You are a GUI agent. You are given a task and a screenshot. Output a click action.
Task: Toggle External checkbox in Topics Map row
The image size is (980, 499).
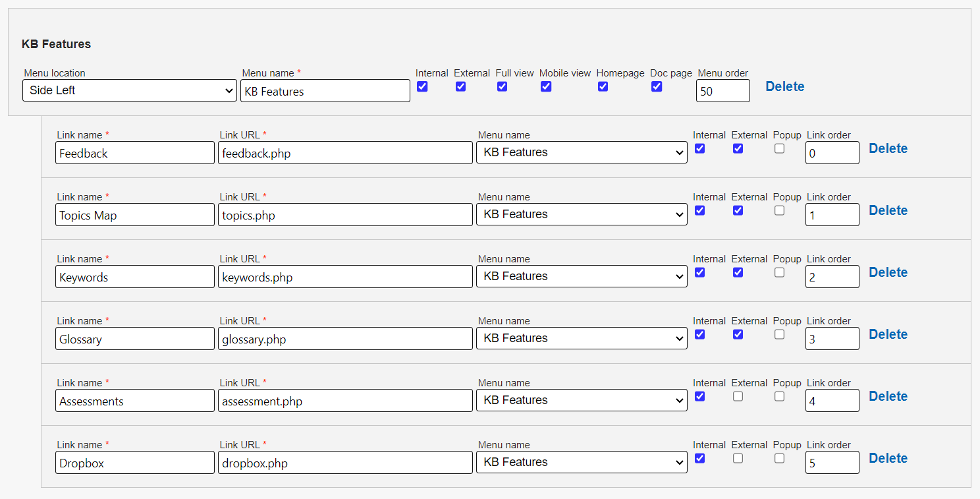pyautogui.click(x=738, y=210)
